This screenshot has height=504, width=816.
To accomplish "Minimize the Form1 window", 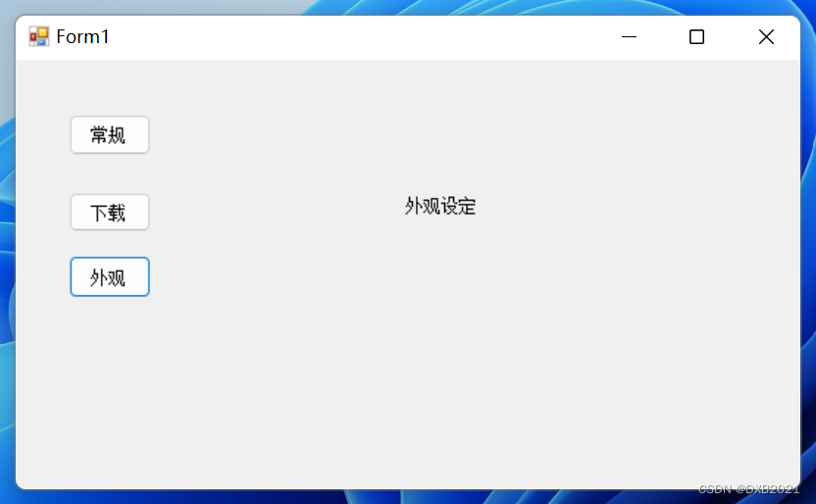I will coord(630,37).
